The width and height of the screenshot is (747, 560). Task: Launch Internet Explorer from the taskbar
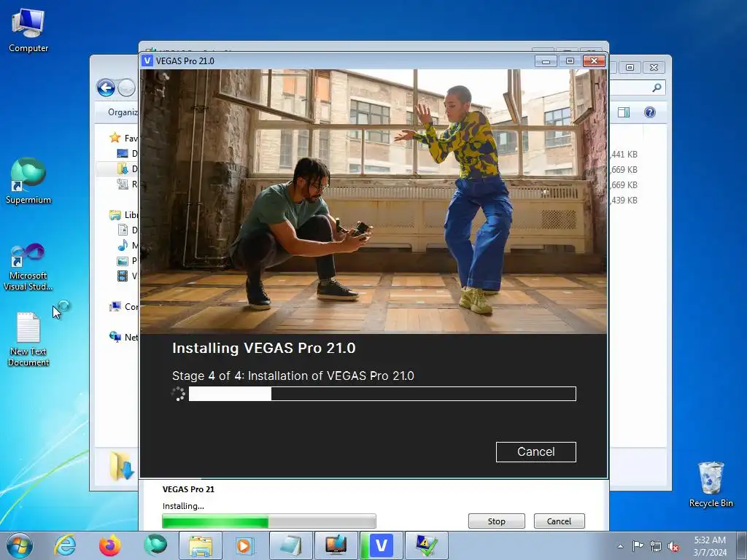tap(65, 545)
